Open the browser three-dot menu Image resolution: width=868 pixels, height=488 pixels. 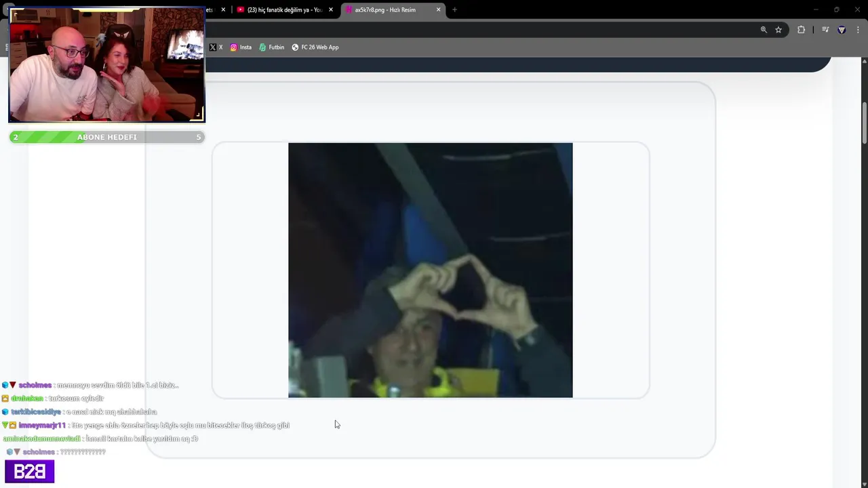pyautogui.click(x=858, y=30)
